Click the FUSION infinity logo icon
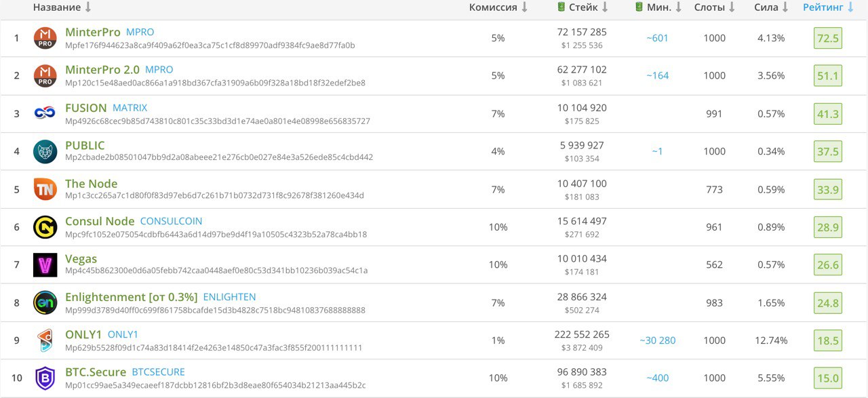The image size is (868, 398). [45, 114]
